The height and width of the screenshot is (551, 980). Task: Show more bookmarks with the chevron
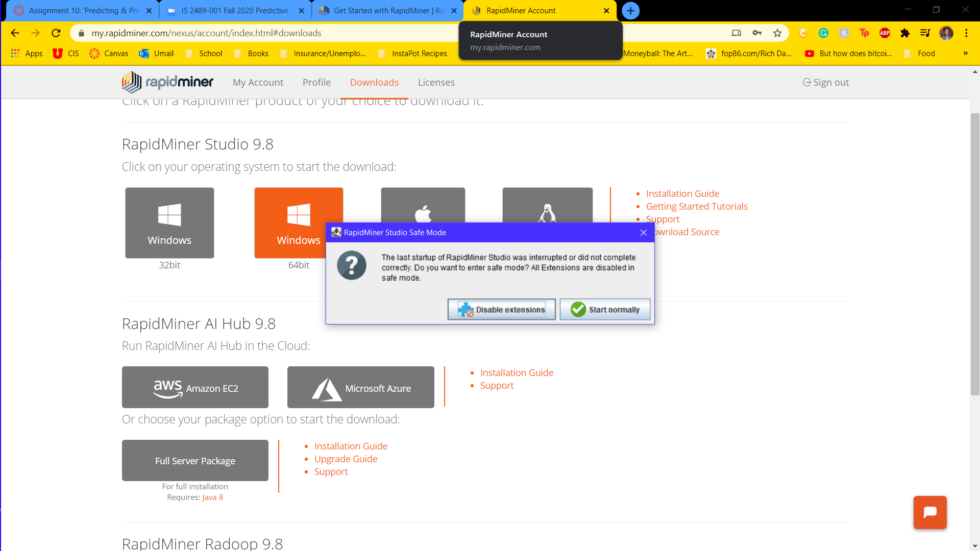(965, 54)
